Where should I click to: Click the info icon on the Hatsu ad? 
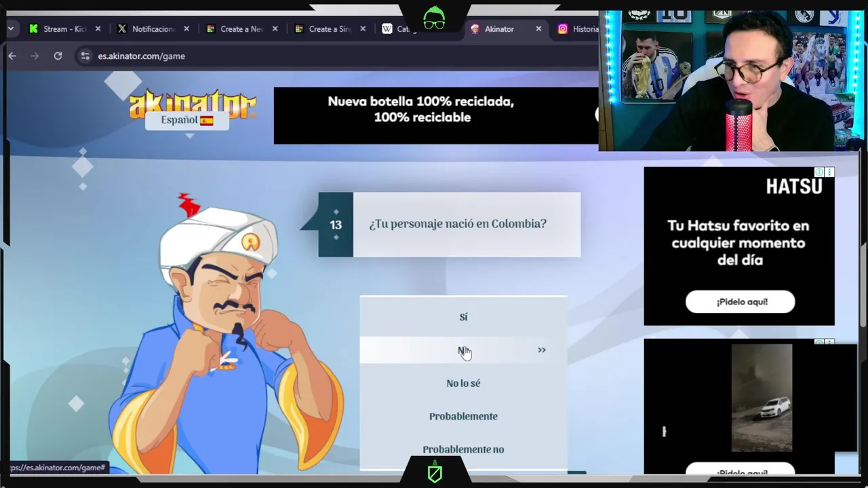point(819,172)
